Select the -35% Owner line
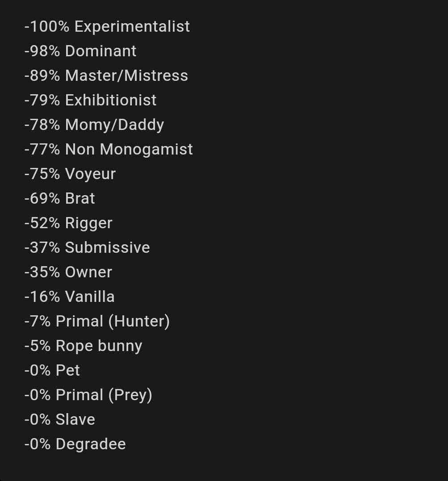This screenshot has height=481, width=448. pyautogui.click(x=68, y=272)
